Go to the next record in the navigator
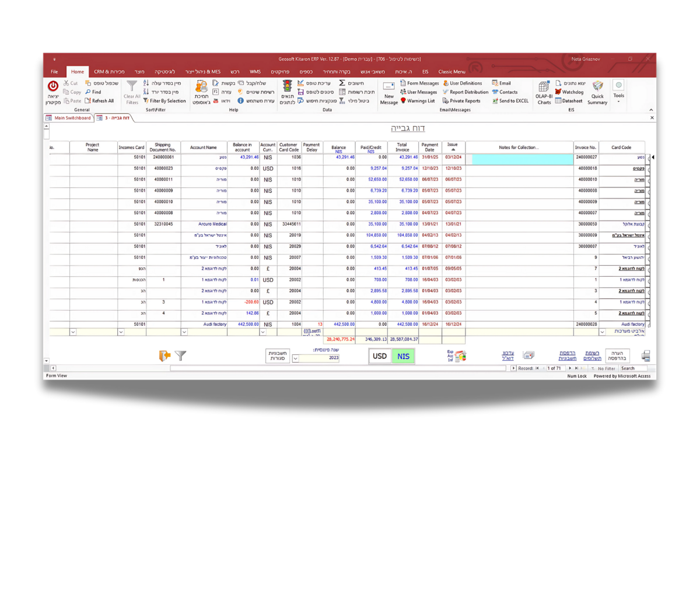The height and width of the screenshot is (592, 700). 570,368
